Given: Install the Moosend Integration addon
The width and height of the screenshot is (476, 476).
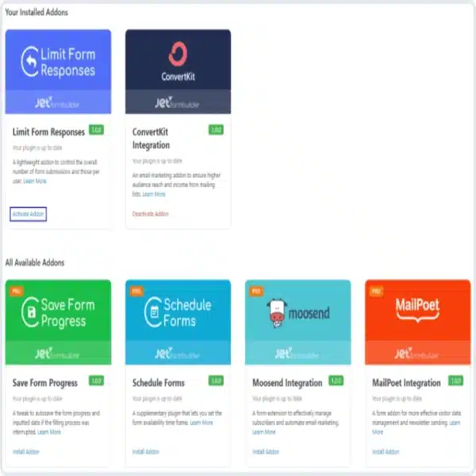Looking at the screenshot, I should [x=265, y=451].
